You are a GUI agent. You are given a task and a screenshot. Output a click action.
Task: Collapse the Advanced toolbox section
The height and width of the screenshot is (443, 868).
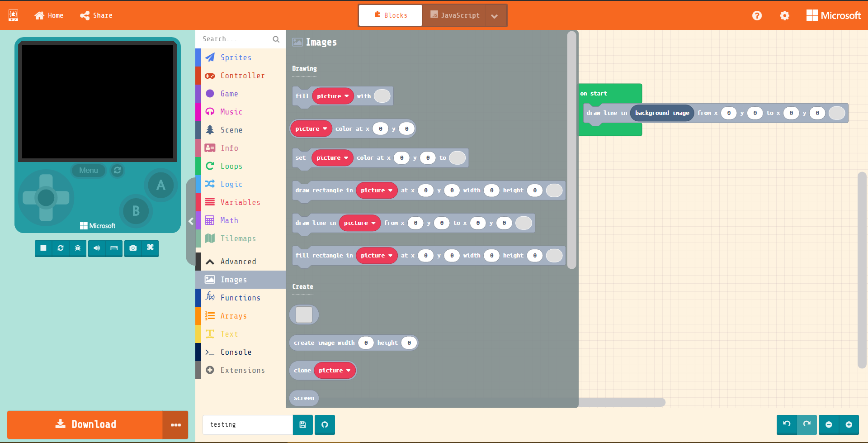tap(241, 262)
